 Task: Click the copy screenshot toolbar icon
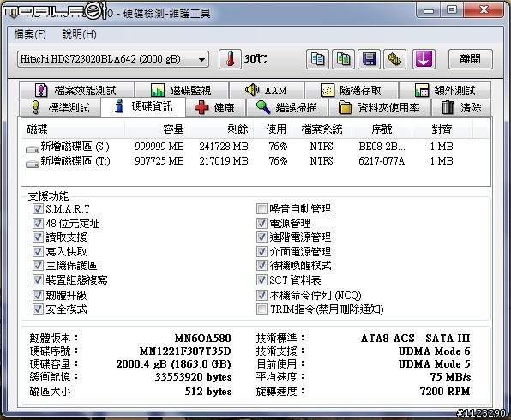click(343, 59)
